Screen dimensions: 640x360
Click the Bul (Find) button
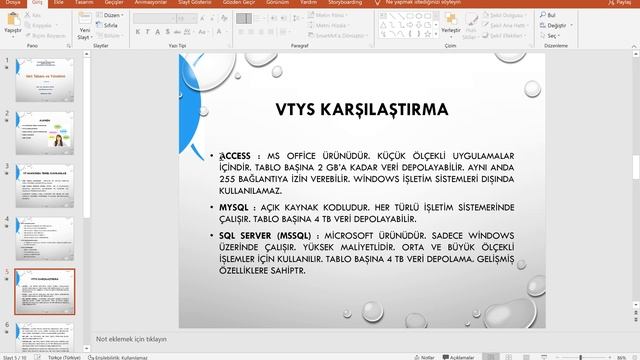pos(548,15)
